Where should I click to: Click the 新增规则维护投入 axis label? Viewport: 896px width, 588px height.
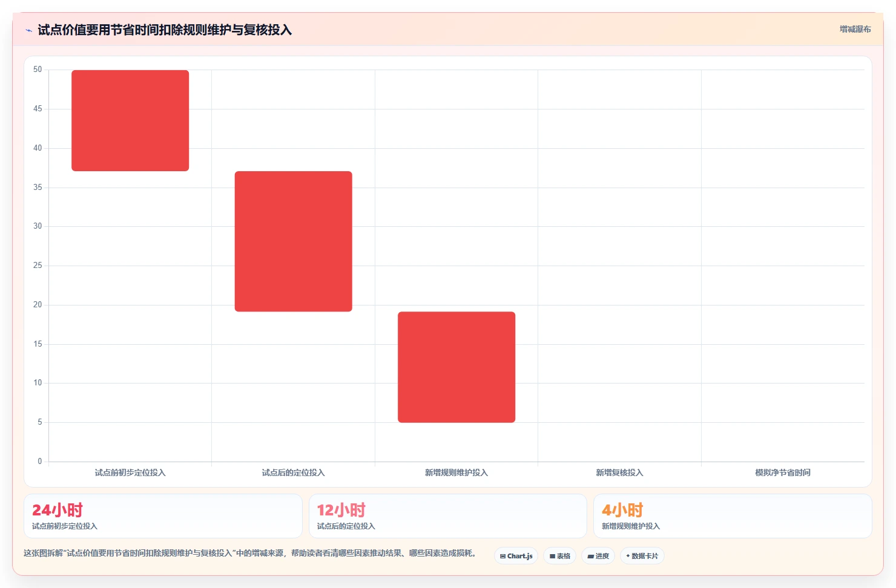coord(456,472)
